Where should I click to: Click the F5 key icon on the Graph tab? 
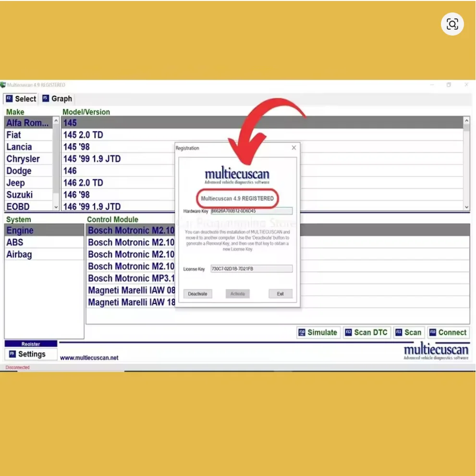coord(46,98)
